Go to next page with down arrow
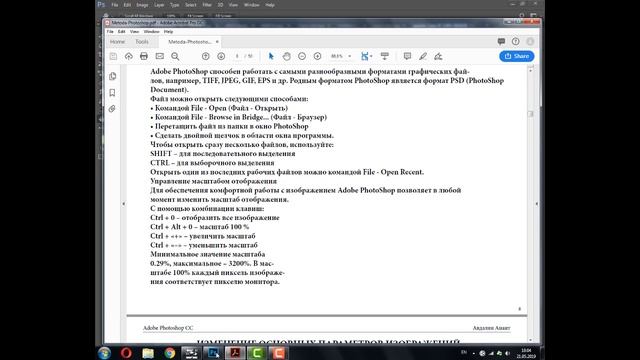The image size is (640, 360). (x=221, y=56)
